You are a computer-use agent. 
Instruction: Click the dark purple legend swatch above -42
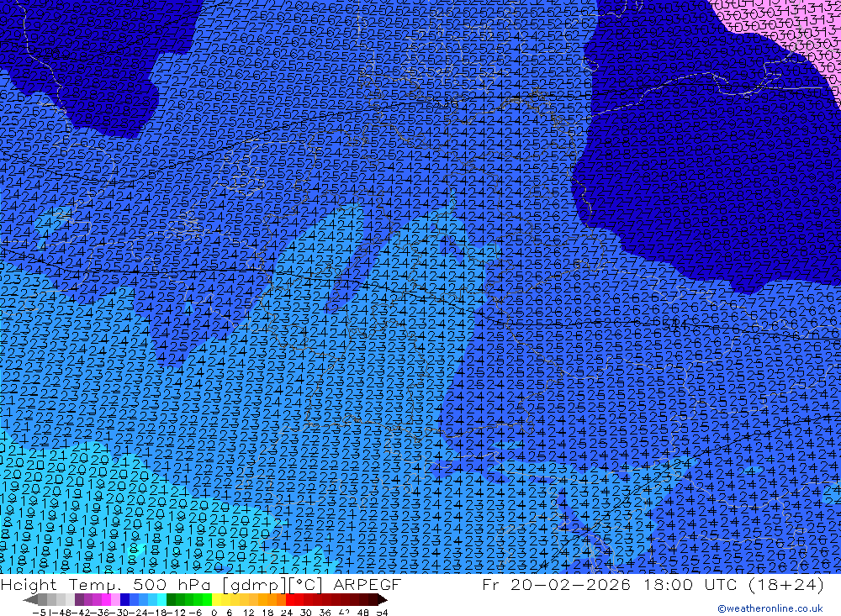point(79,599)
